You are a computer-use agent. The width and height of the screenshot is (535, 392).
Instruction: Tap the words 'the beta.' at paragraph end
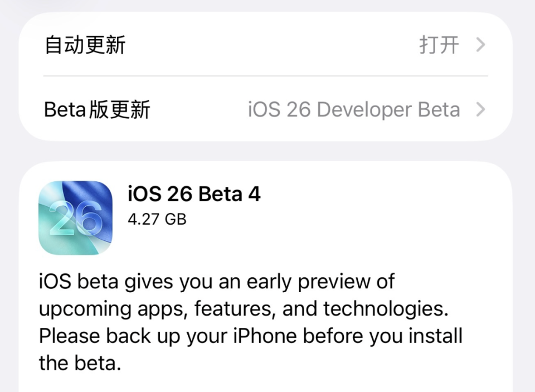tap(80, 363)
